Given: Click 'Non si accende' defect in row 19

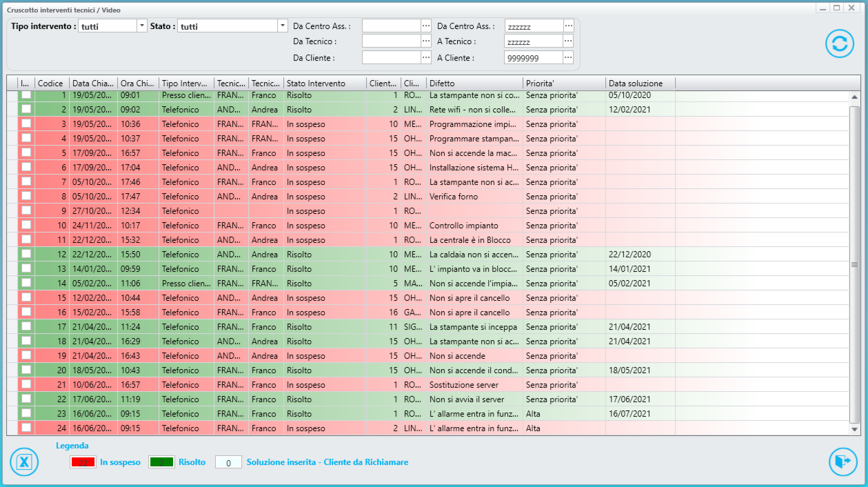Looking at the screenshot, I should coord(474,355).
